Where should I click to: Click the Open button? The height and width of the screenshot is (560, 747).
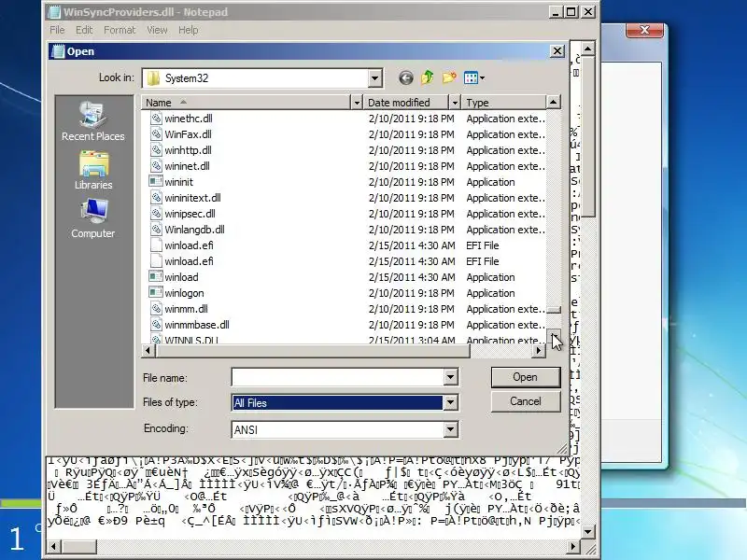point(526,377)
